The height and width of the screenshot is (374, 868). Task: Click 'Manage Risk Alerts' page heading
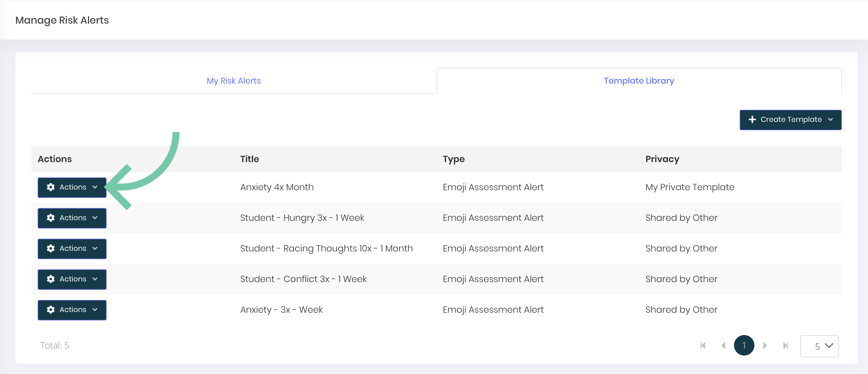pos(62,20)
